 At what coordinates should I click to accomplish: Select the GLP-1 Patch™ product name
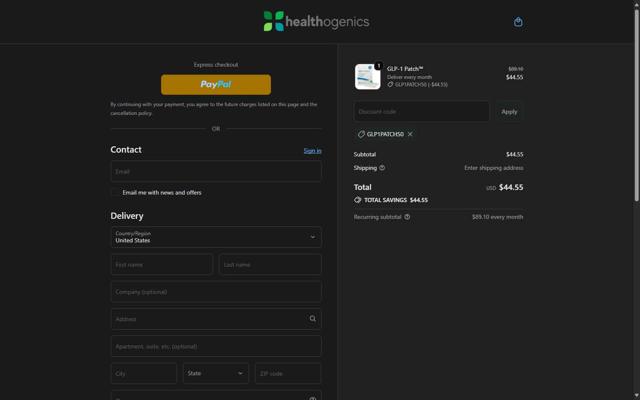click(405, 69)
